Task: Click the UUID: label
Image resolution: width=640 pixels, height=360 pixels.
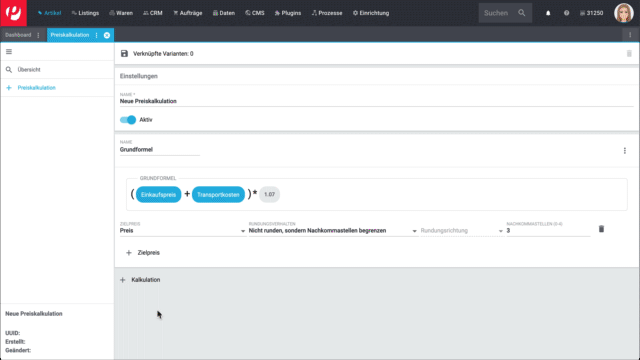Action: [x=13, y=333]
